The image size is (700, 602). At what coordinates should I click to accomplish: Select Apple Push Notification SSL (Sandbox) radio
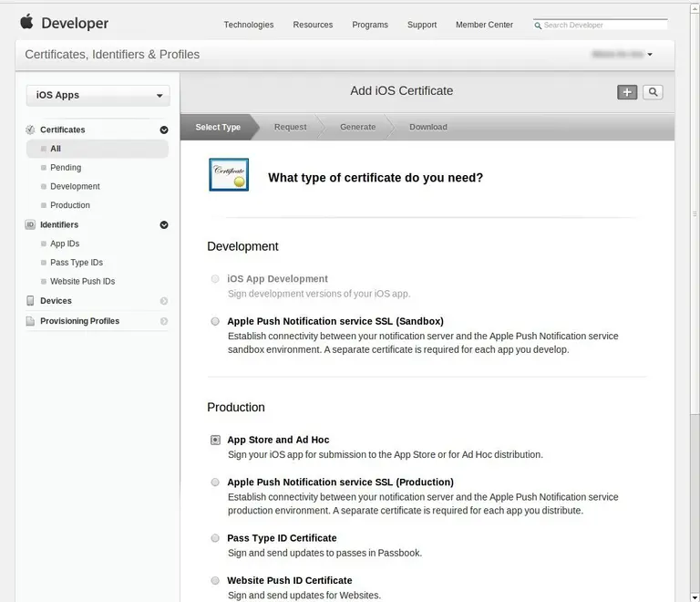215,322
